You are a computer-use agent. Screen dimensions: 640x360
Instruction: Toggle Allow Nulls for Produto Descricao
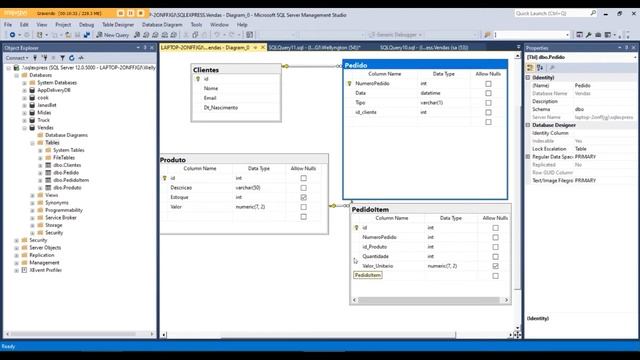pyautogui.click(x=303, y=188)
